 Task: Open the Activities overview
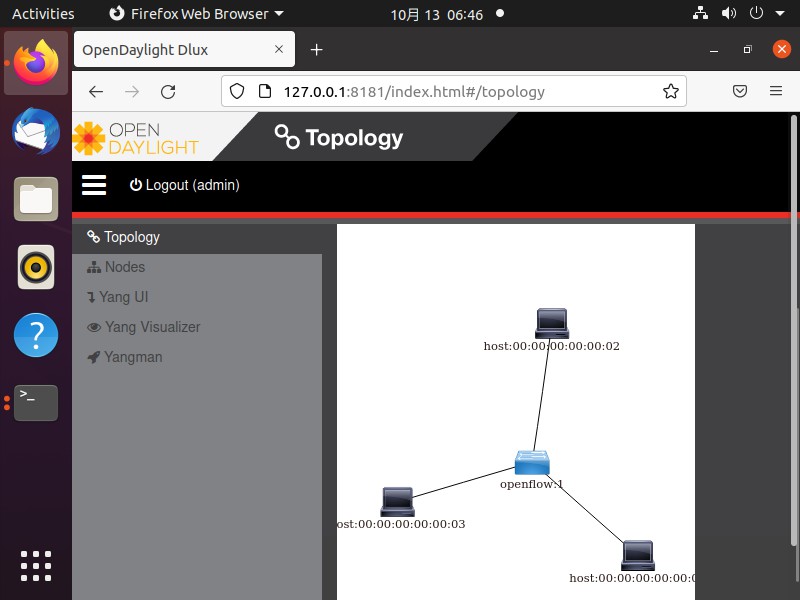43,14
